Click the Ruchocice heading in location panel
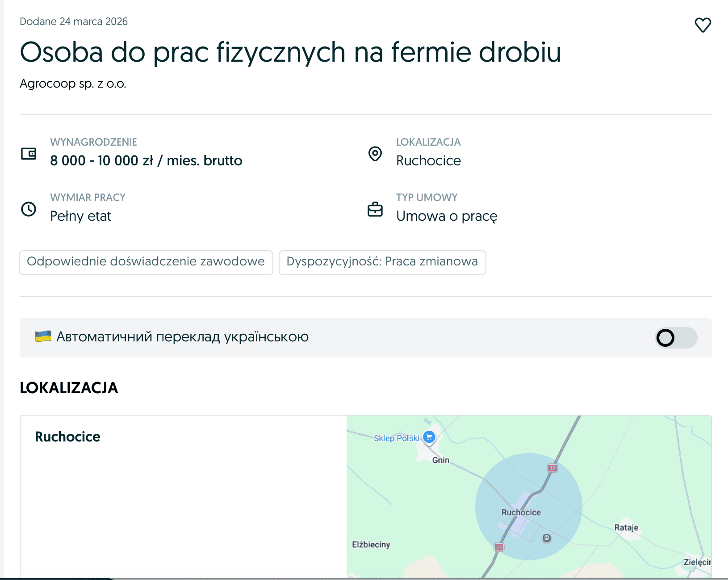 (x=67, y=437)
